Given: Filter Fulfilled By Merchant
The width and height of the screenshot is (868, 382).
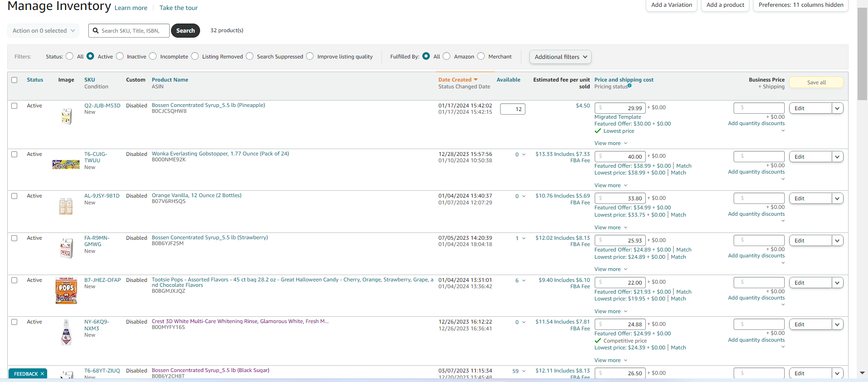Looking at the screenshot, I should tap(481, 56).
